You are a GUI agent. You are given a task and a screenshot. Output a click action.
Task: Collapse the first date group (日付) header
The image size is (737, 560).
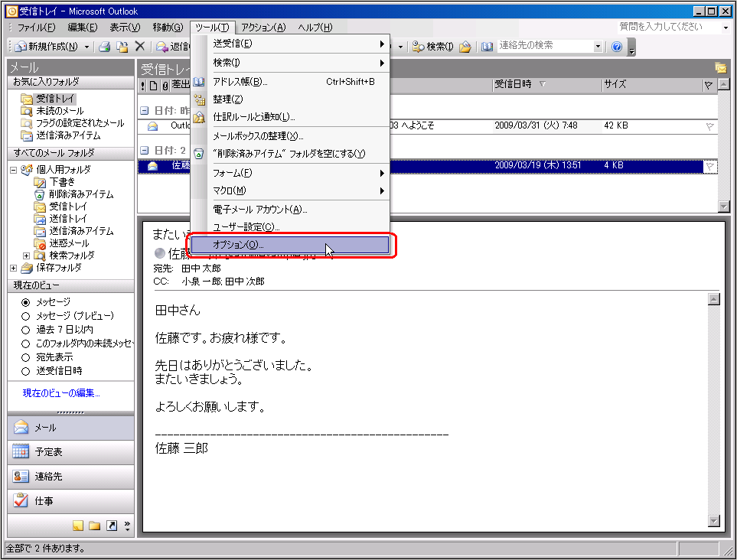click(x=145, y=110)
